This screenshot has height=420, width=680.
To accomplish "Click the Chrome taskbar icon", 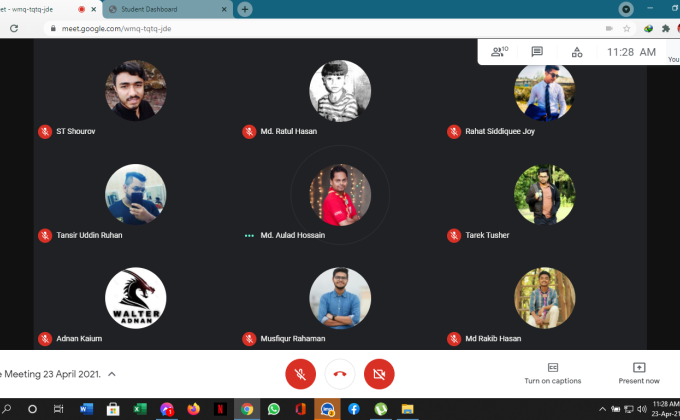I will 247,409.
